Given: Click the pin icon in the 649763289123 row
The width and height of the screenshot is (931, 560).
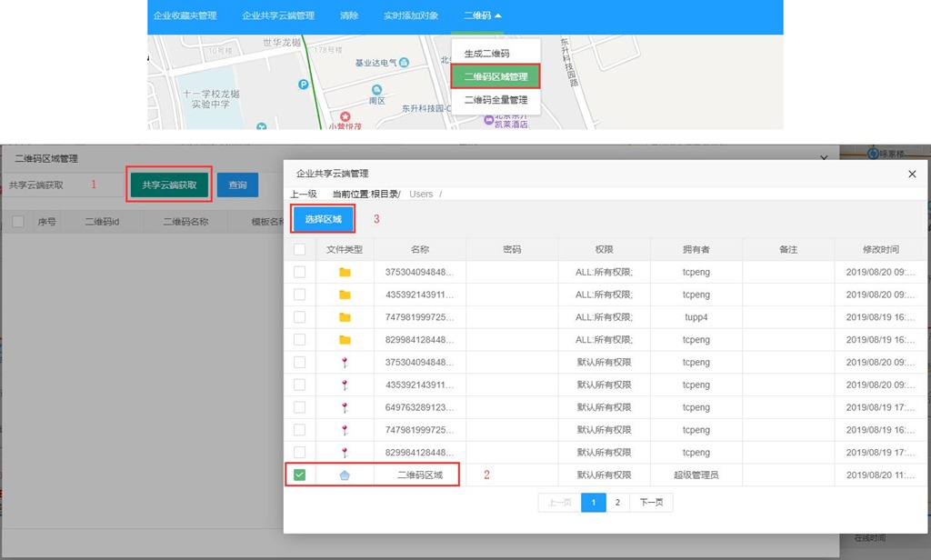Looking at the screenshot, I should click(x=345, y=407).
